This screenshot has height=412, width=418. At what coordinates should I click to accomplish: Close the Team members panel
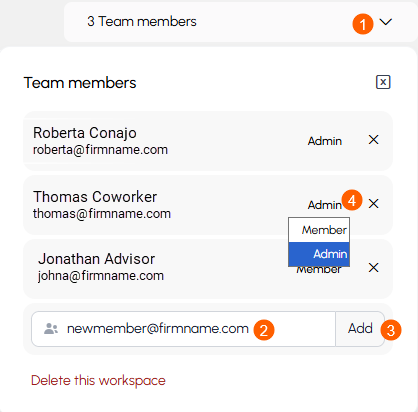click(x=383, y=82)
